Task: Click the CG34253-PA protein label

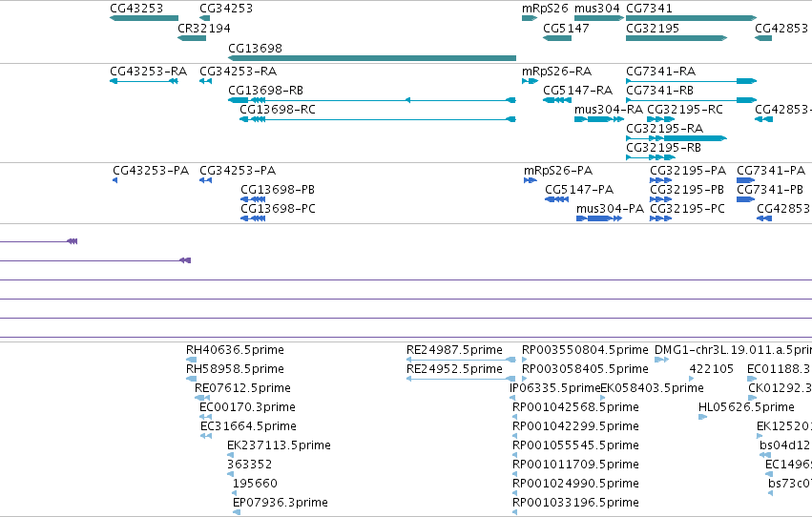Action: [238, 170]
